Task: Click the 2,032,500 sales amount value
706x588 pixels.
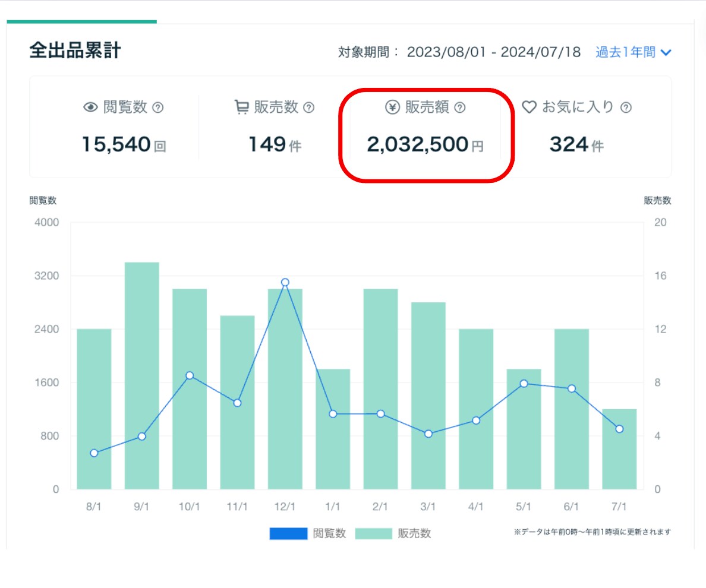Action: point(418,144)
